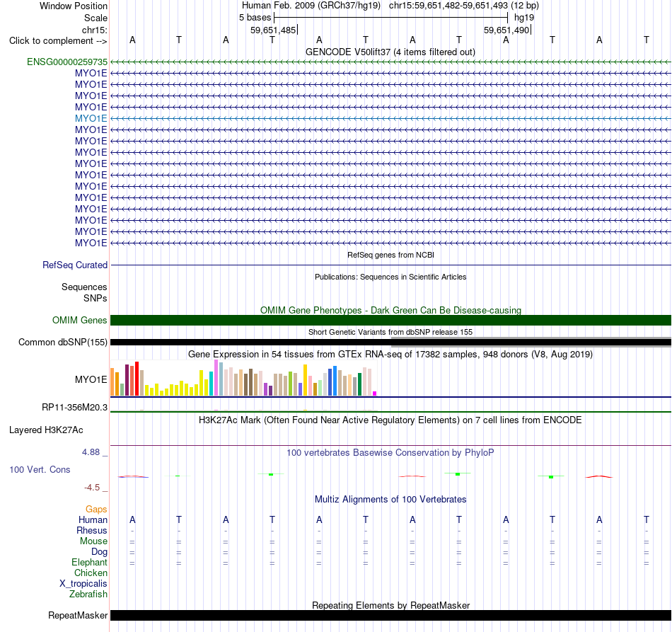The height and width of the screenshot is (632, 672).
Task: Click the magenta last bar of the GTEx chart
Action: 375,393
